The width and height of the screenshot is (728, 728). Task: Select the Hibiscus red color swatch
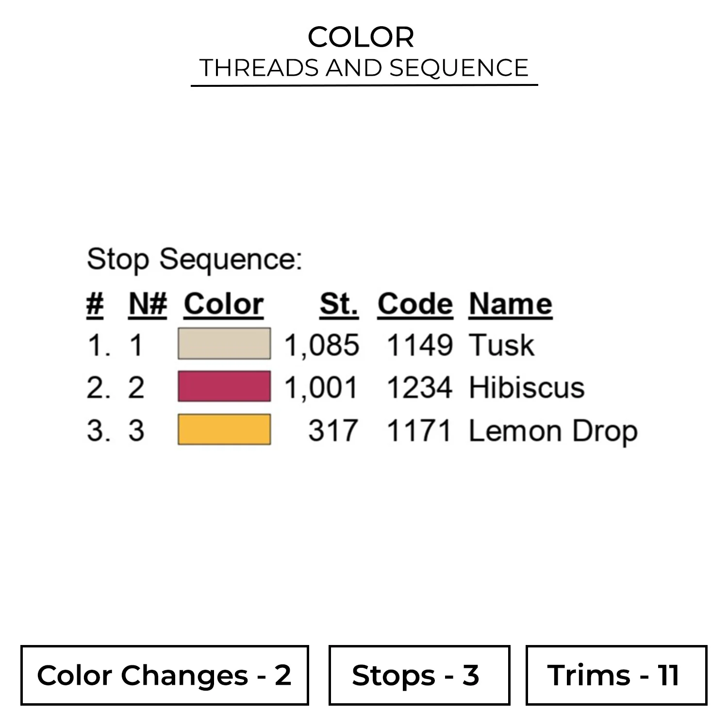point(224,386)
